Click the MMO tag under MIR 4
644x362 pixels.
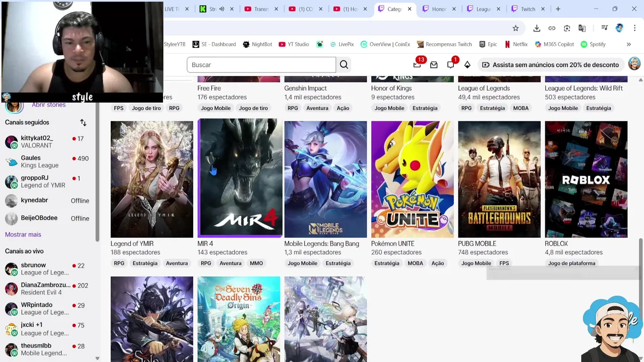[x=256, y=263]
